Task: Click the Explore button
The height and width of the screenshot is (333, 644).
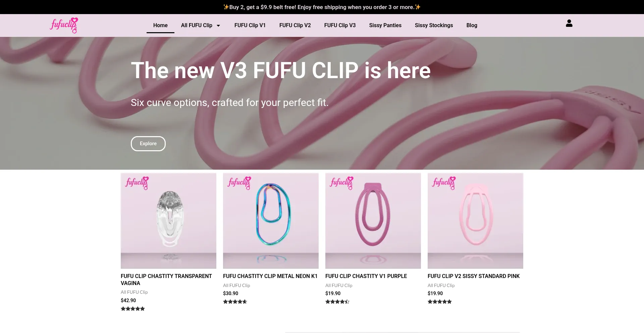Action: click(x=148, y=144)
